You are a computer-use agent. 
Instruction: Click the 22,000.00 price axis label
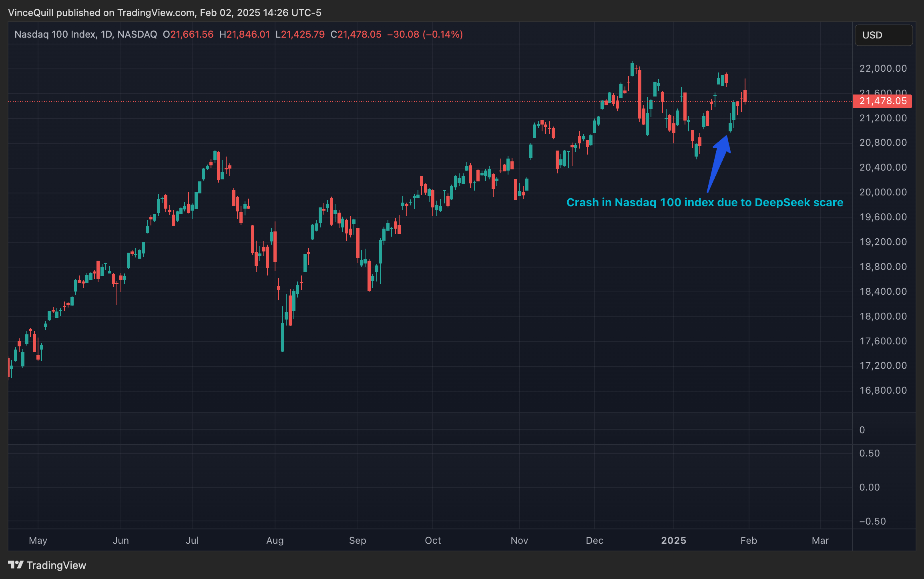click(x=883, y=68)
